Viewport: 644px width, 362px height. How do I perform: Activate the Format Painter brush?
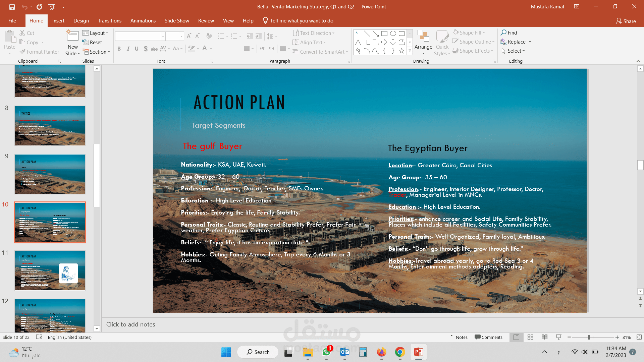click(39, 52)
